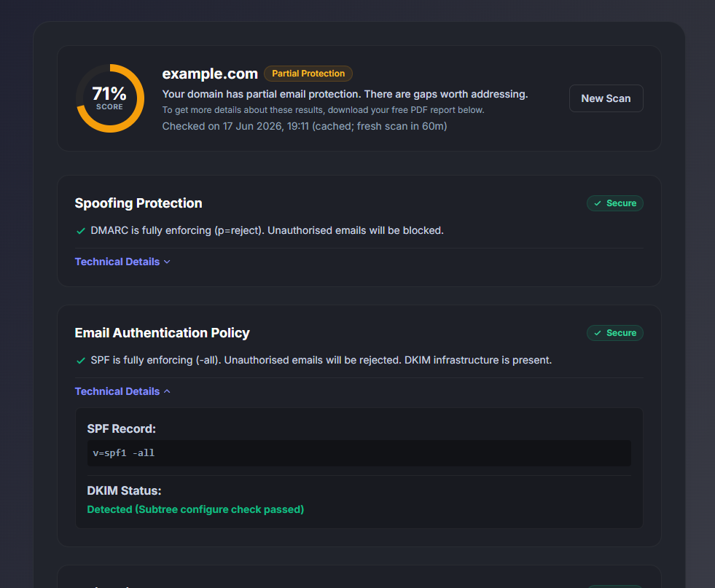This screenshot has height=588, width=715.
Task: Click the chevron-up icon next to Email Authentication Technical Details
Action: 167,391
